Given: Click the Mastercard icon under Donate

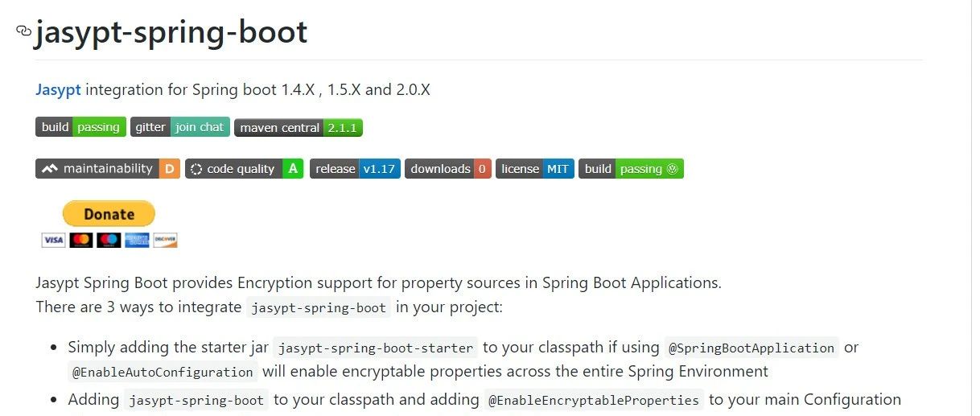Looking at the screenshot, I should click(81, 240).
